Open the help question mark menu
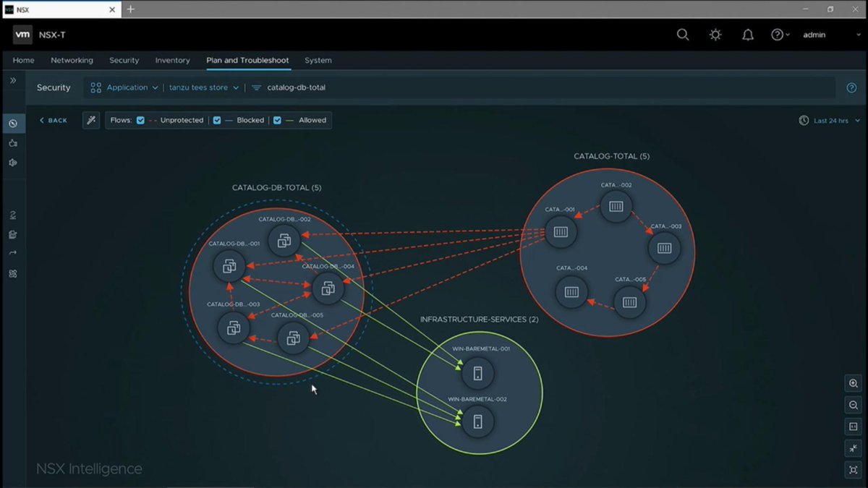This screenshot has height=488, width=868. tap(780, 35)
